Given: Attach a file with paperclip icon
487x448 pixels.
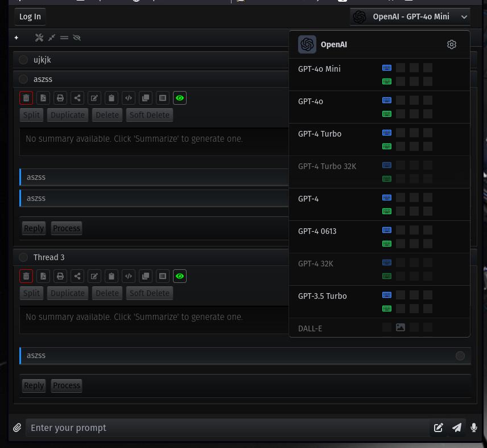Looking at the screenshot, I should coord(17,428).
